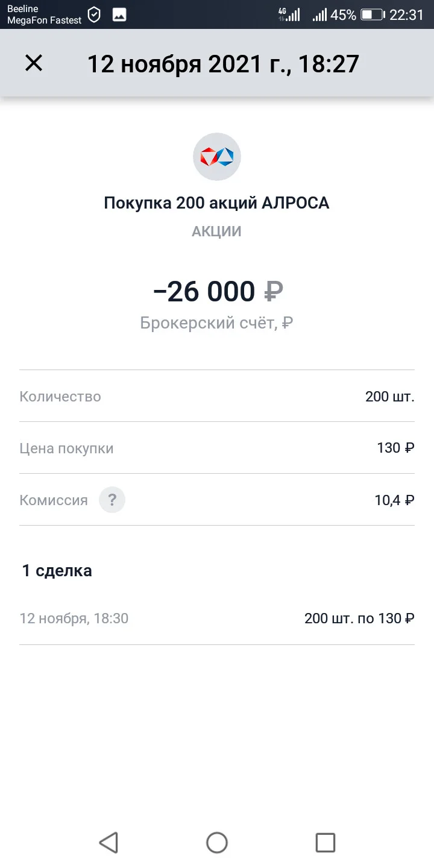
Task: Tap Android home circle button
Action: pos(217,842)
